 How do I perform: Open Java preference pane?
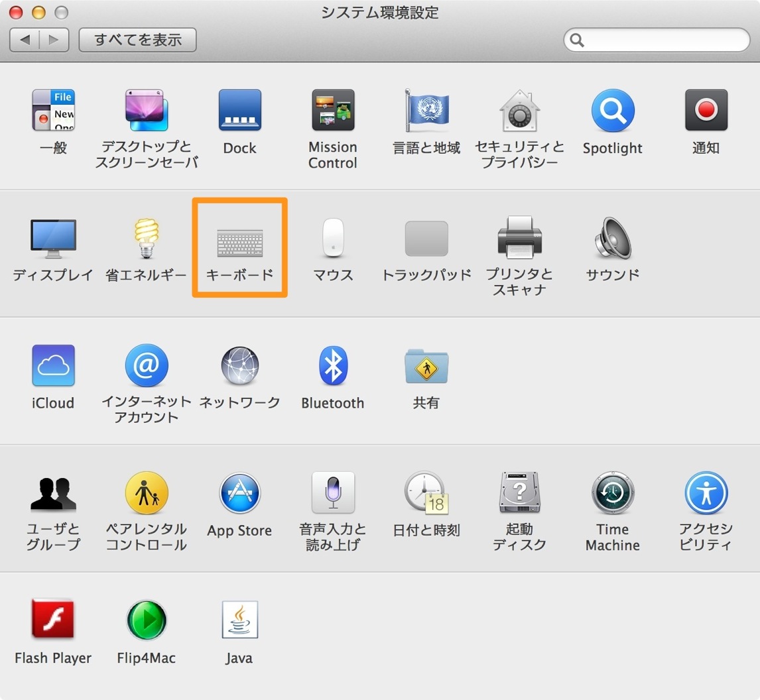pyautogui.click(x=239, y=620)
